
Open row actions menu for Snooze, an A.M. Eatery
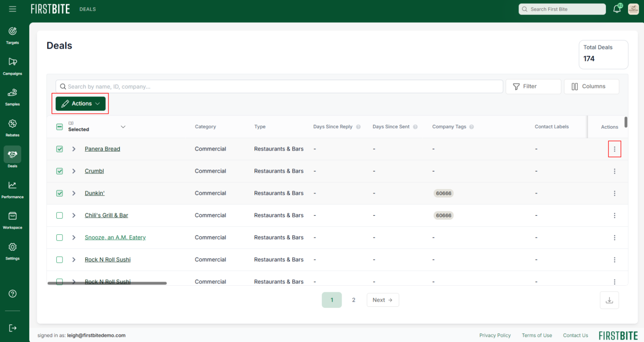point(615,238)
